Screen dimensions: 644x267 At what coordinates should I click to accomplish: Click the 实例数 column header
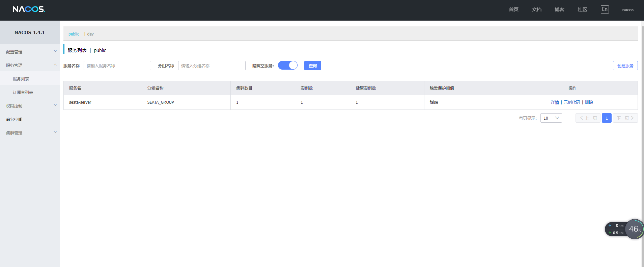click(323, 88)
